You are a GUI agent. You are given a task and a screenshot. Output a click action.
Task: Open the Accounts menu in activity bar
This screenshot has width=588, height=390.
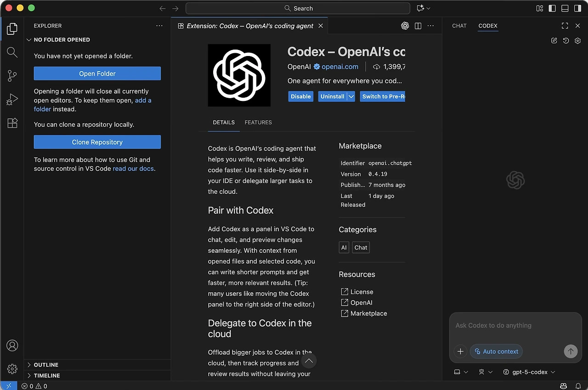click(x=12, y=345)
